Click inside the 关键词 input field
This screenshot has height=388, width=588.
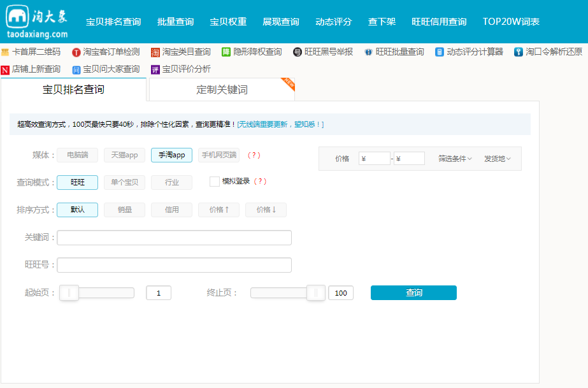click(174, 237)
